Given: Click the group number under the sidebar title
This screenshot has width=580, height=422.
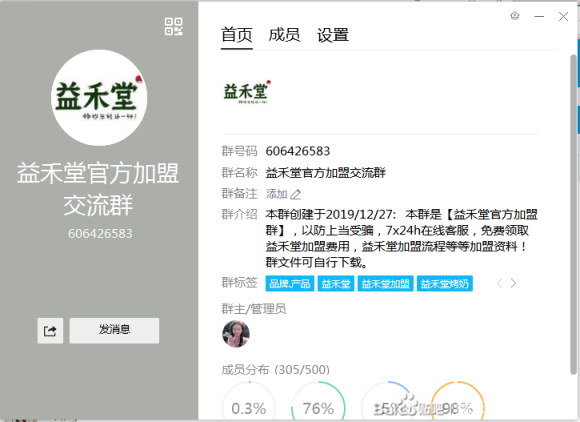Looking at the screenshot, I should click(x=100, y=234).
